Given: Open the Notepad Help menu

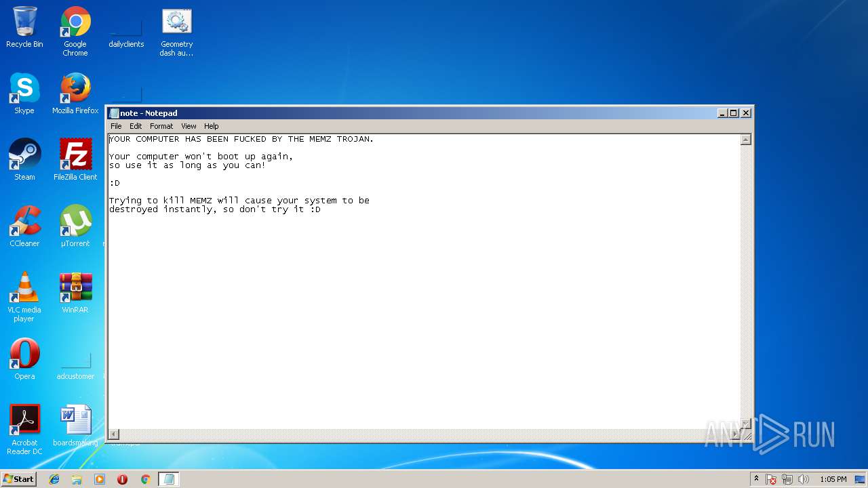Looking at the screenshot, I should pos(212,126).
